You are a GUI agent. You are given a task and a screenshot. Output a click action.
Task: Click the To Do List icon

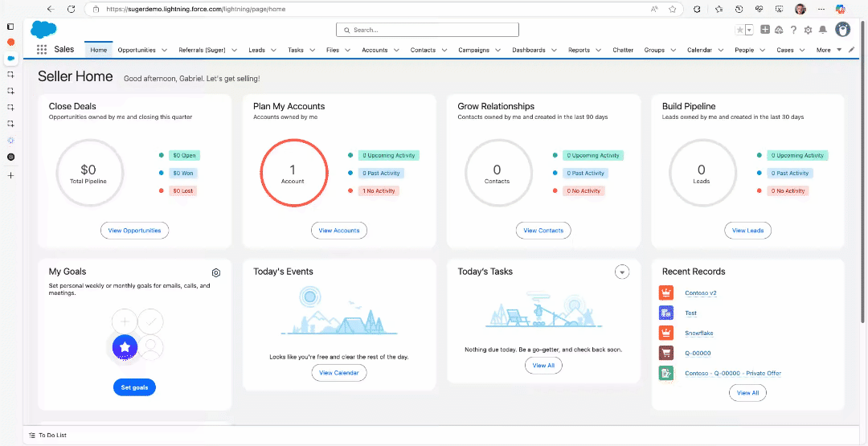click(32, 436)
